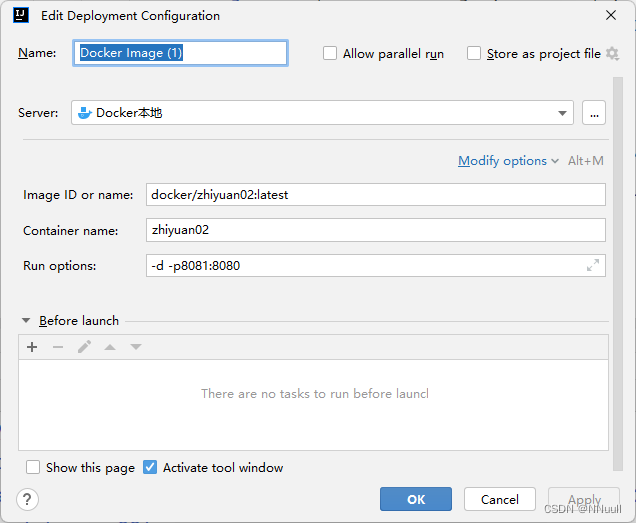This screenshot has width=636, height=523.
Task: Click the vertical scrollbar of the dialog
Action: coord(618,274)
